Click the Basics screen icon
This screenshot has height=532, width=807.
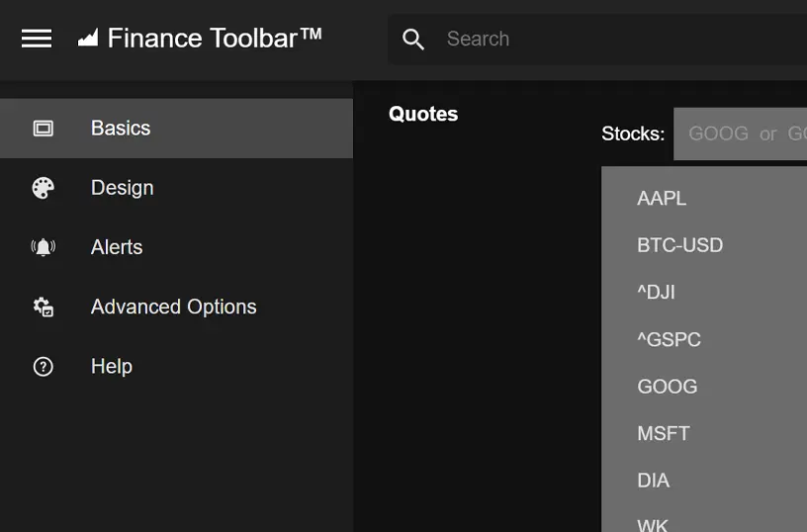[x=44, y=129]
